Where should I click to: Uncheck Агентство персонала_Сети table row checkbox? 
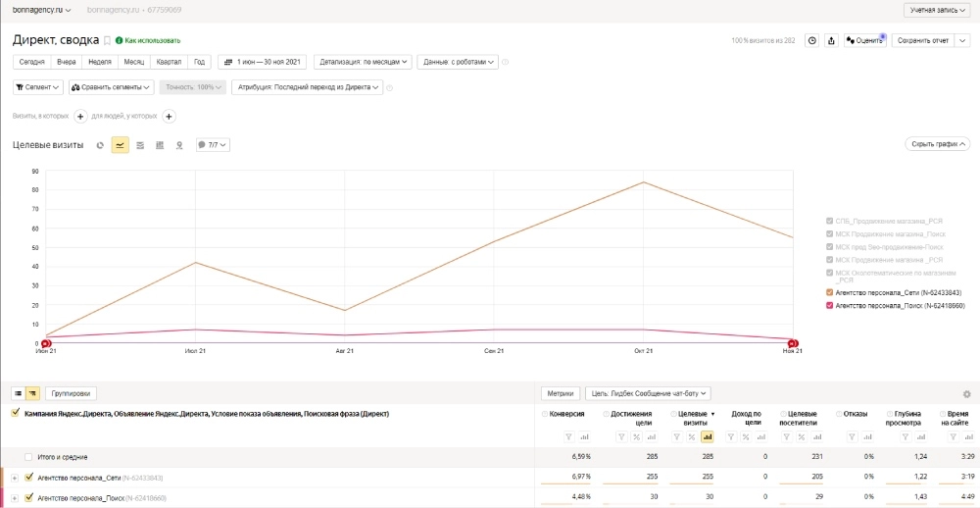click(x=28, y=478)
